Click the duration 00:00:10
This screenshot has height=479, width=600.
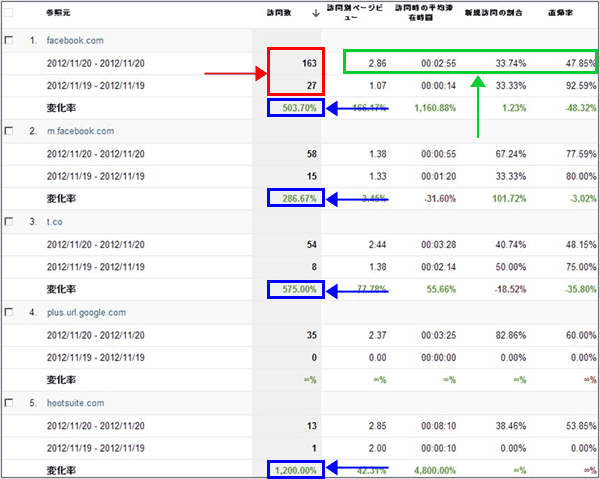pos(439,448)
